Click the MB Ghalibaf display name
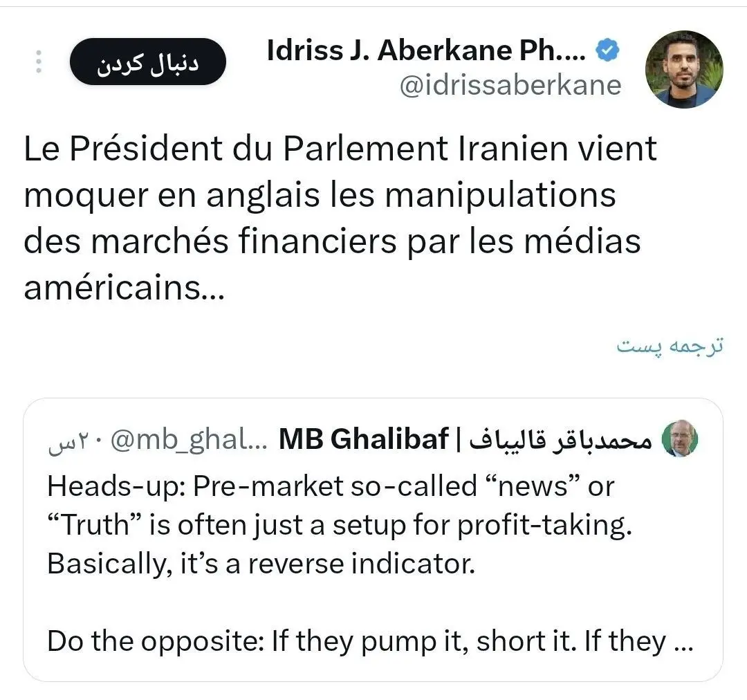747x700 pixels. [x=362, y=440]
